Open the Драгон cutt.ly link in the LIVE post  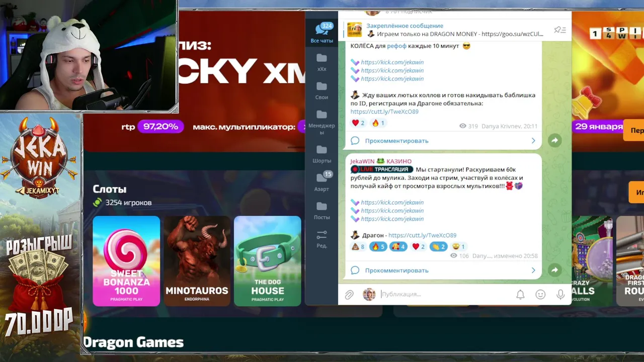pyautogui.click(x=422, y=235)
